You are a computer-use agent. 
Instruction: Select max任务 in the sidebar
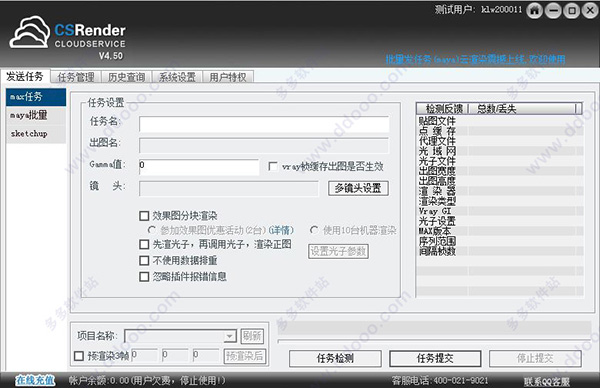tap(36, 97)
